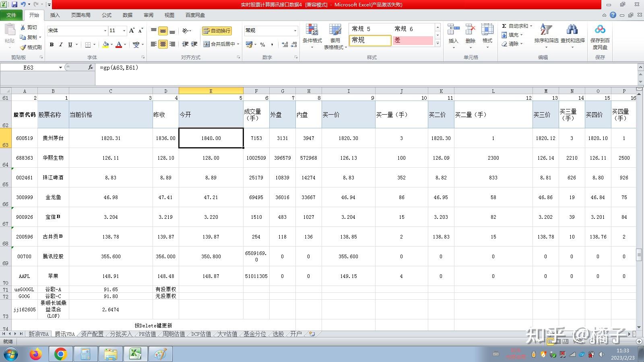Click the AutoSum sigma icon
The height and width of the screenshot is (362, 644).
[x=504, y=26]
